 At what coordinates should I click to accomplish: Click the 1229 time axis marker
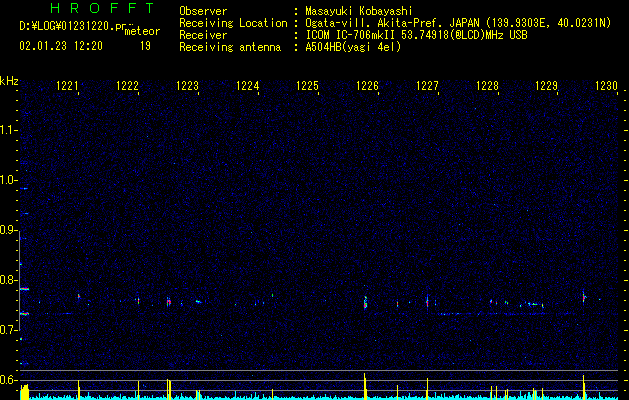click(547, 86)
